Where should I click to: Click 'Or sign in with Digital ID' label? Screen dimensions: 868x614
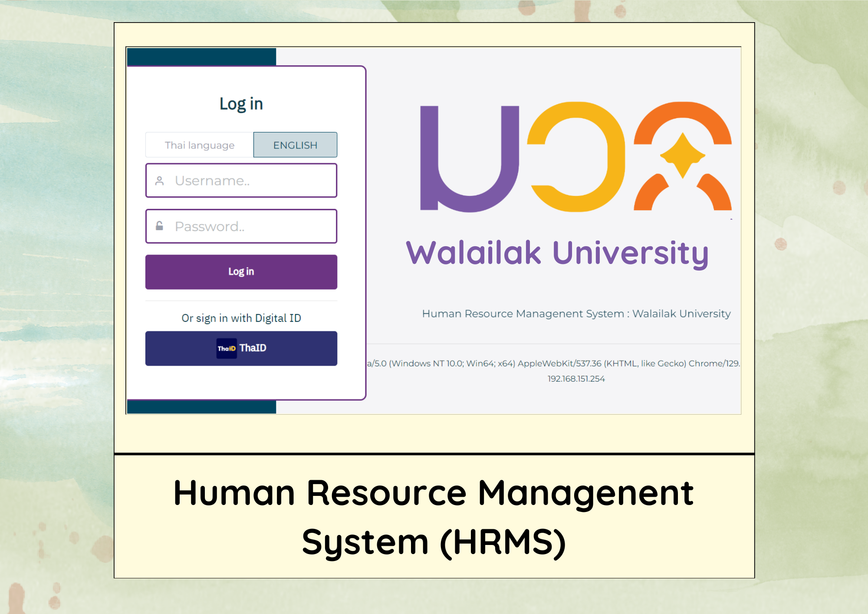click(x=241, y=318)
